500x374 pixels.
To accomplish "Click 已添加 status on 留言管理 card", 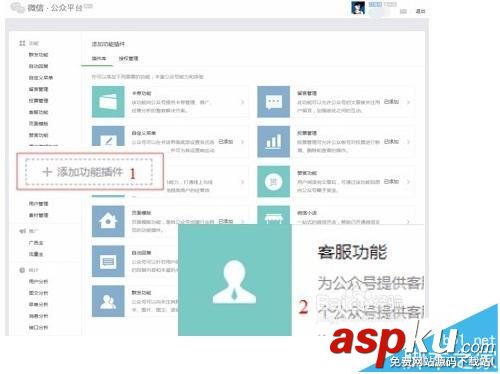I will coord(391,102).
